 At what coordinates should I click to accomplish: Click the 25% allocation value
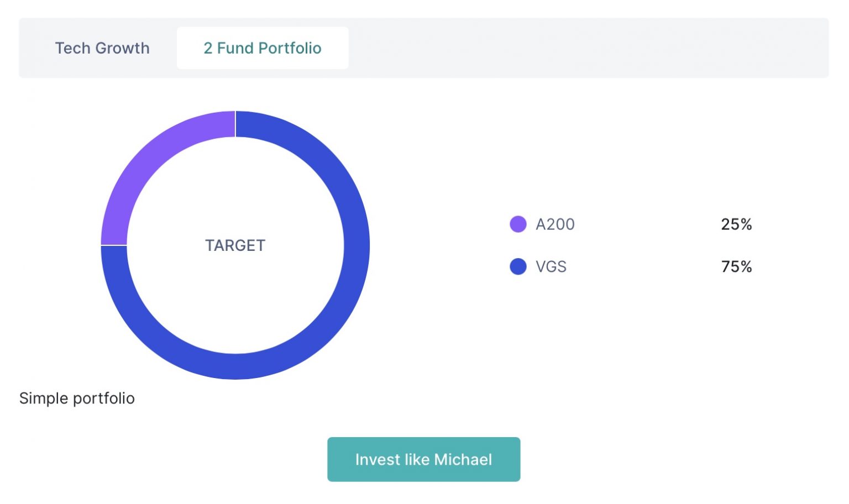[736, 224]
